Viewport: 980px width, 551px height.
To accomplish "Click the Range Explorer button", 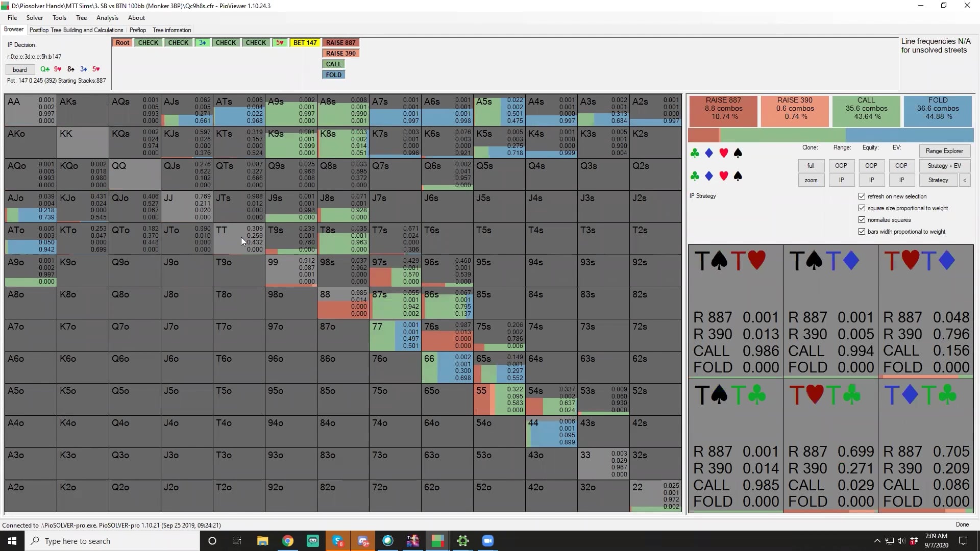I will click(x=944, y=151).
